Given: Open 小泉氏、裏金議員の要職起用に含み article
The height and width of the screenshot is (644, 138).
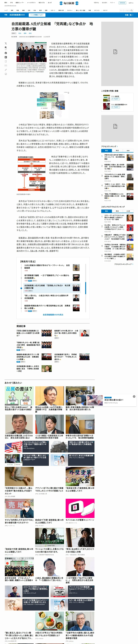Looking at the screenshot, I should point(50,579).
